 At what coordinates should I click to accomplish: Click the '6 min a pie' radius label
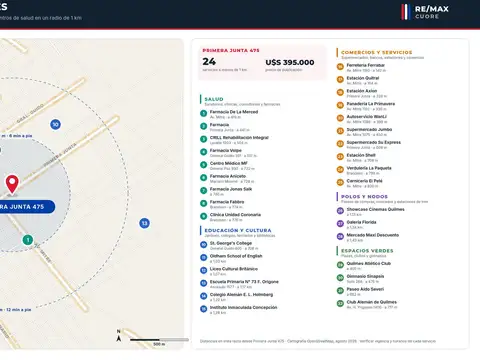click(x=16, y=136)
